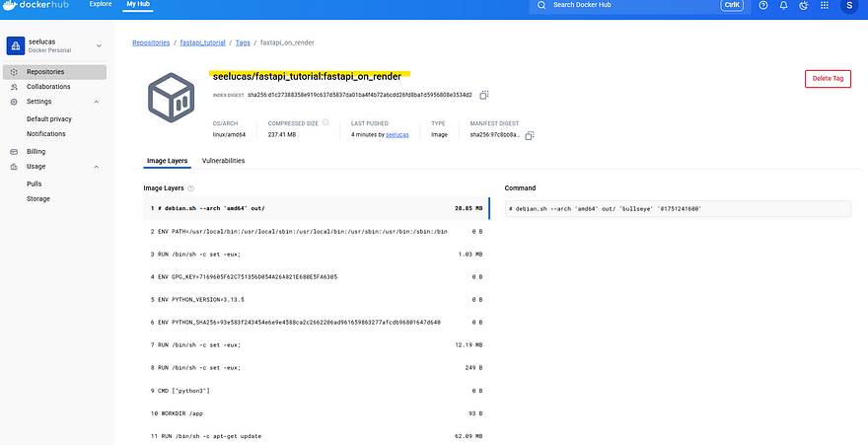
Task: Copy the index digest sha256 value
Action: point(484,95)
